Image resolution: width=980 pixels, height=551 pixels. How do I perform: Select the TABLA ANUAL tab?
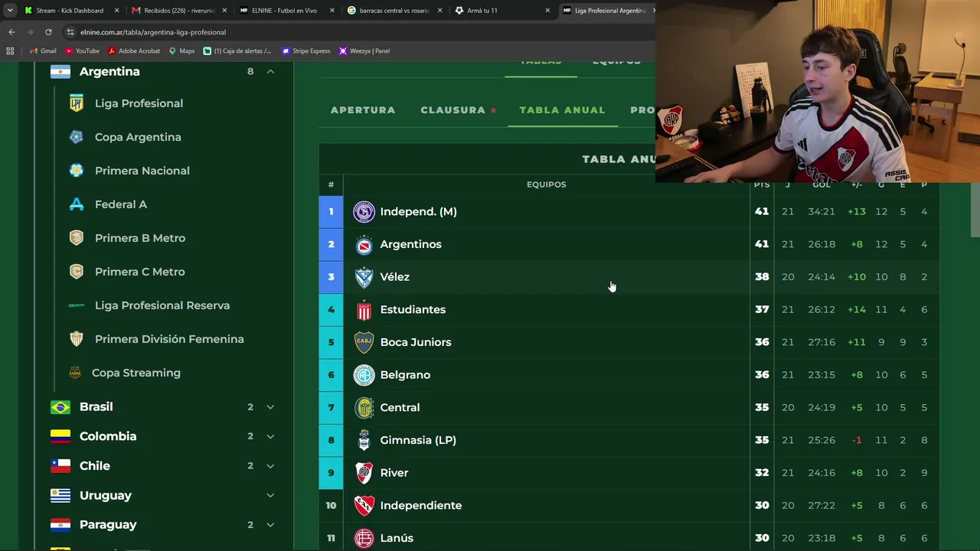point(562,110)
